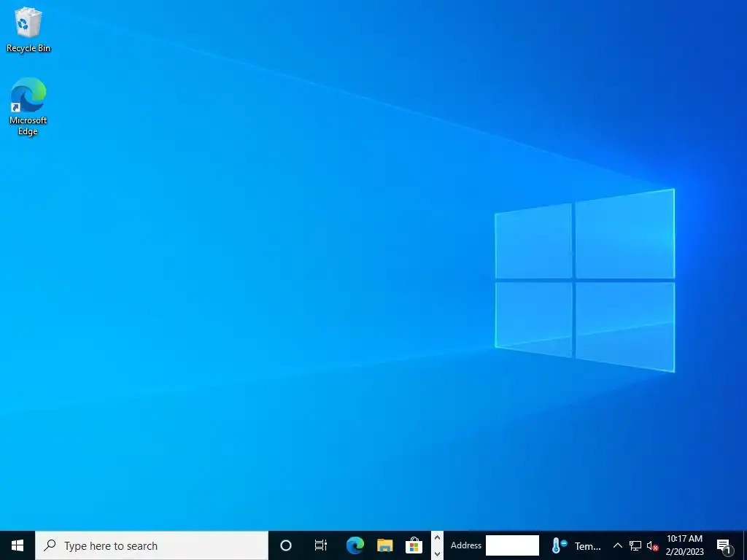Open the clock showing 10:17 AM
This screenshot has height=560, width=747.
point(684,545)
